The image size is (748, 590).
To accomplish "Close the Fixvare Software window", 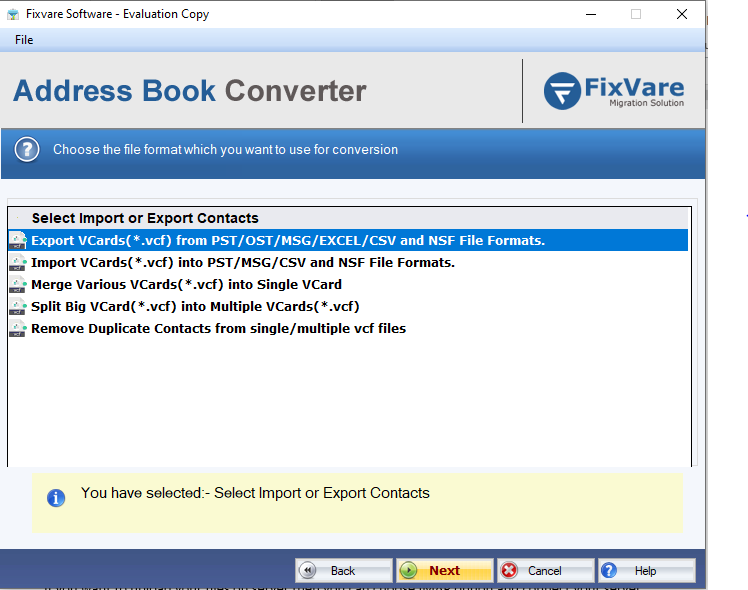I will 682,14.
